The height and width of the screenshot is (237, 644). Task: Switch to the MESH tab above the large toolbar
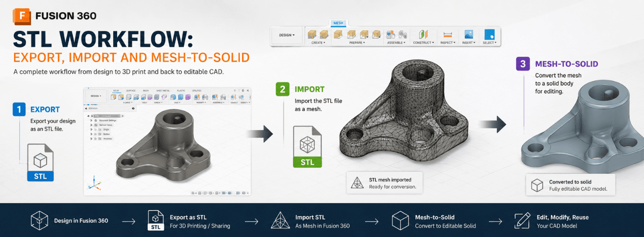tap(338, 23)
